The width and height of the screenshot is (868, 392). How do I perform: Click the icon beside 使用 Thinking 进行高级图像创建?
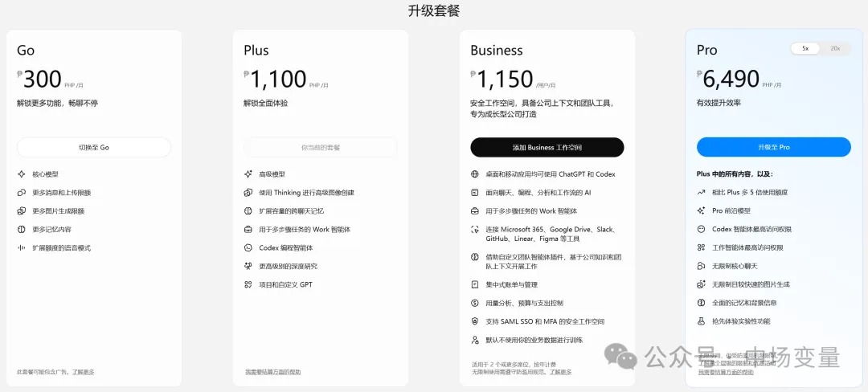point(248,193)
